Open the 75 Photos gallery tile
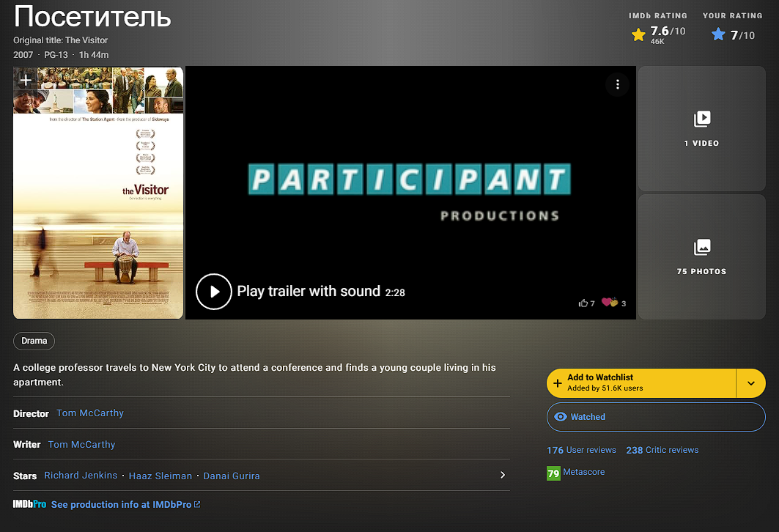This screenshot has width=779, height=532. tap(701, 256)
